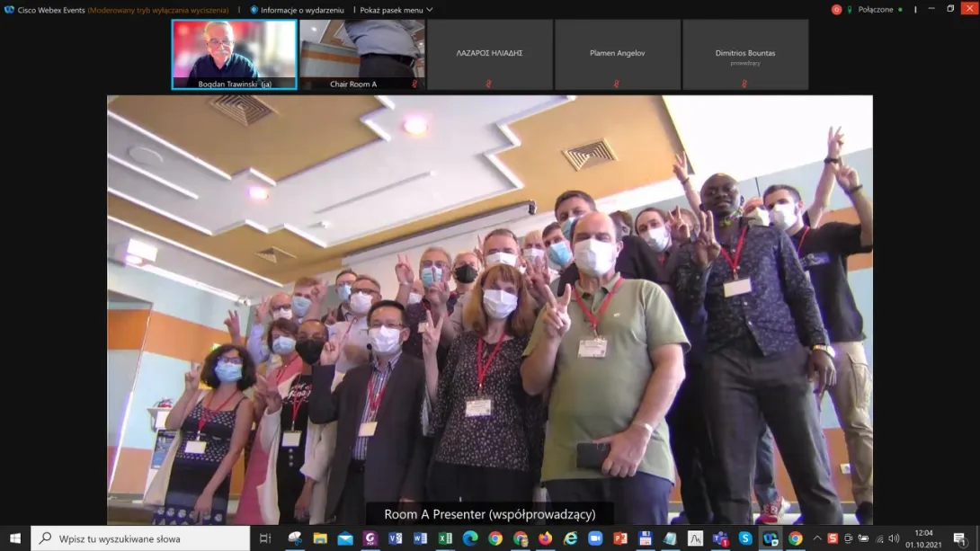This screenshot has width=980, height=551.
Task: Open the Windows notification center
Action: click(x=959, y=538)
